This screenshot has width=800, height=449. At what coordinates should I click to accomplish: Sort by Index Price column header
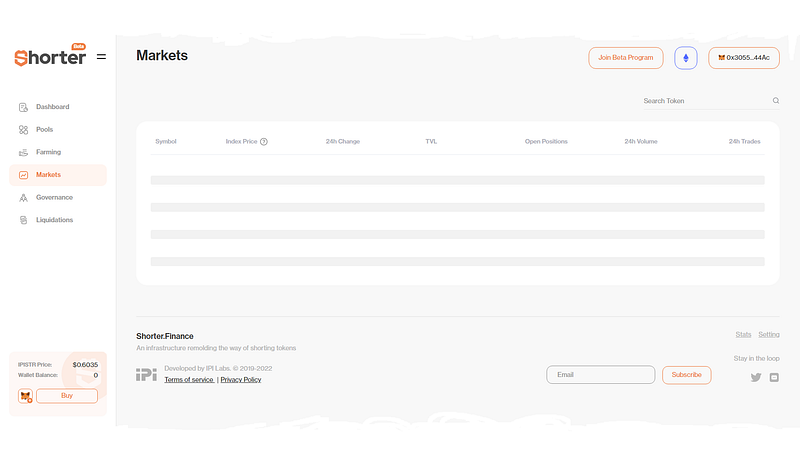tap(241, 141)
